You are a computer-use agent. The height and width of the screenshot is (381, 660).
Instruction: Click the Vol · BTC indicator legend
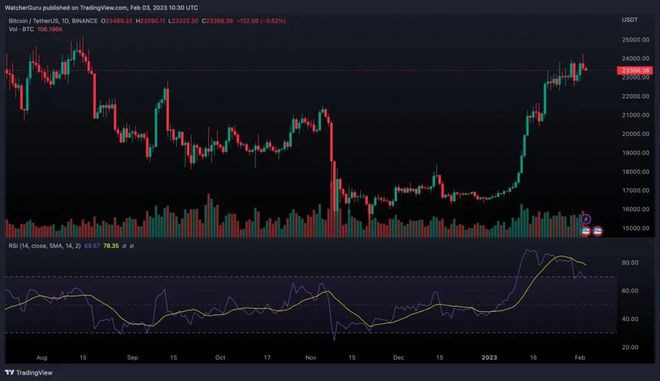click(x=21, y=29)
